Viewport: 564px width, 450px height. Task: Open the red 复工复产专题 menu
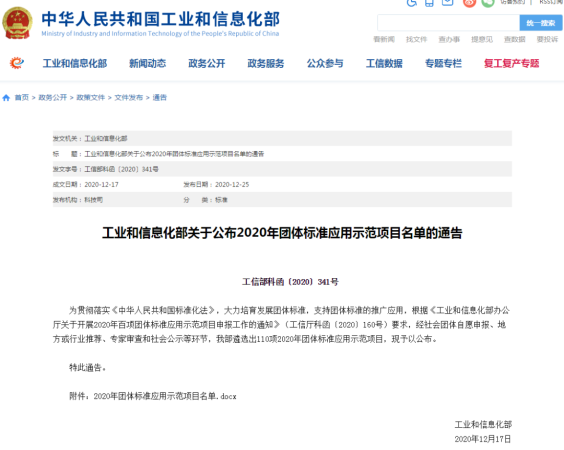(511, 63)
